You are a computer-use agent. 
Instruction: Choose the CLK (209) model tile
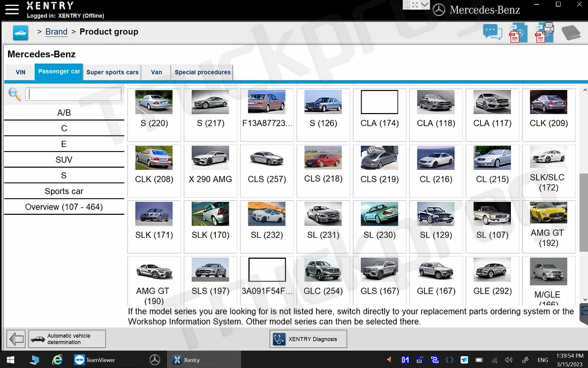pyautogui.click(x=548, y=115)
